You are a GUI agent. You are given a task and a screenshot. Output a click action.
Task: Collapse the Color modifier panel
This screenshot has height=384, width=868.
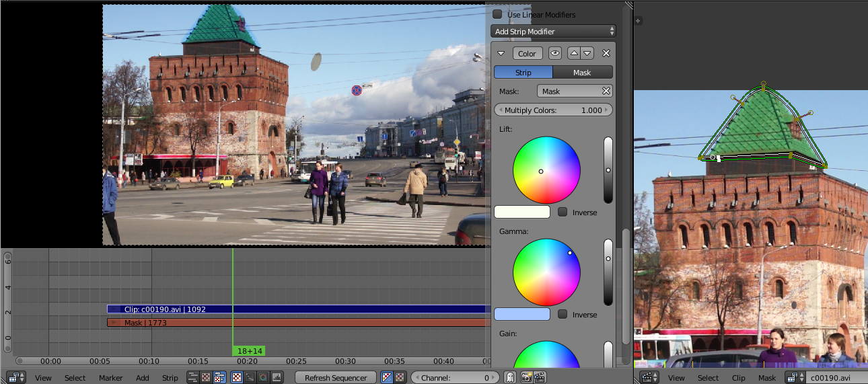click(501, 53)
